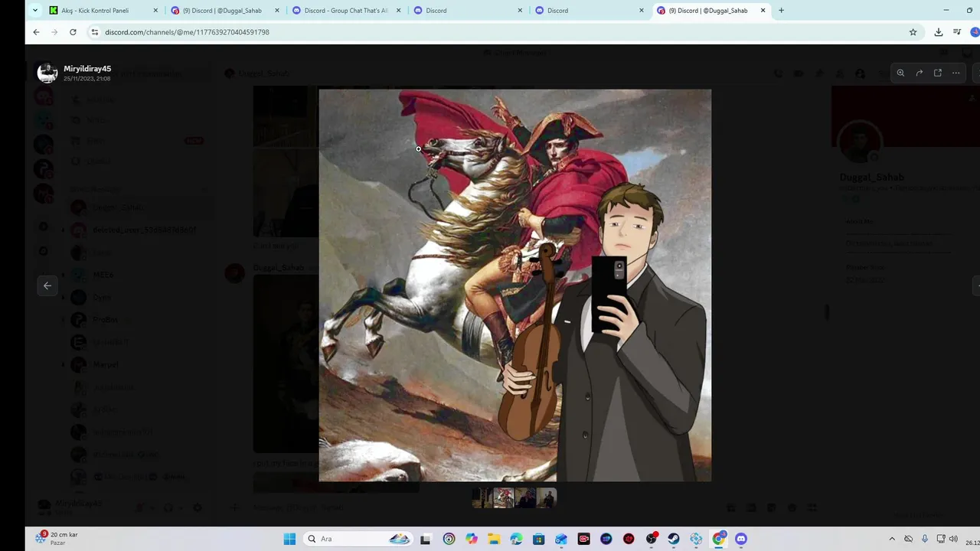The image size is (980, 551).
Task: Switch to the first (9) Discord | @Duggal_Sahab tab
Action: (225, 11)
